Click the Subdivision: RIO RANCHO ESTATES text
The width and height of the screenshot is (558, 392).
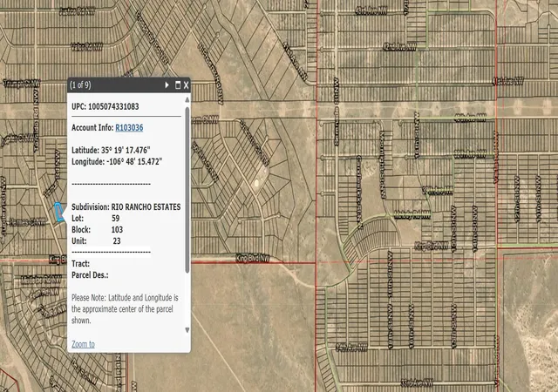pos(126,206)
